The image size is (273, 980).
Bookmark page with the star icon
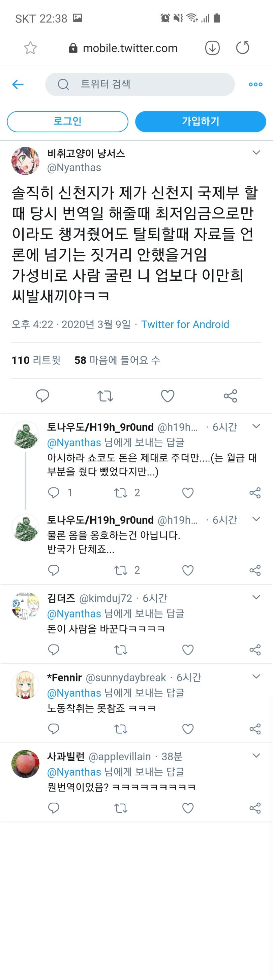[x=30, y=48]
